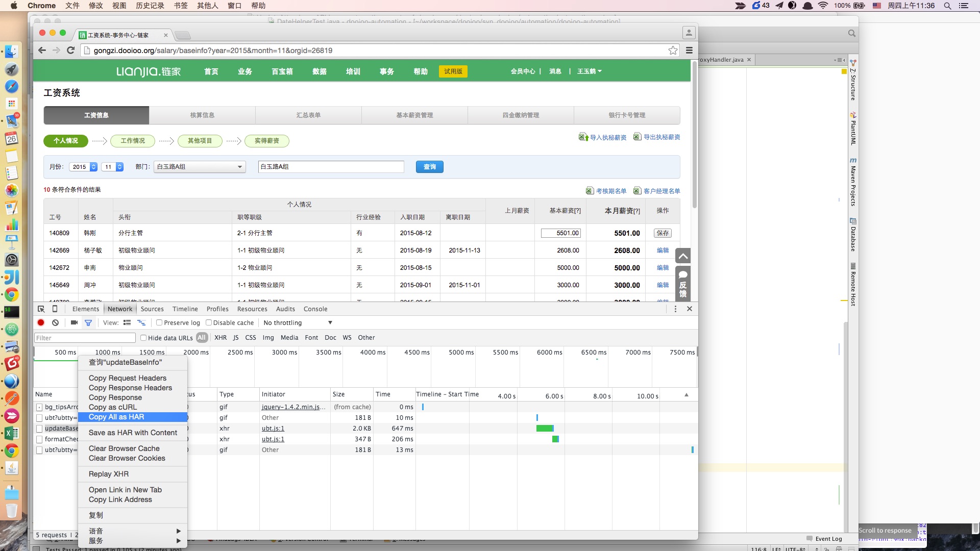Reload the page in Chrome

[x=71, y=50]
